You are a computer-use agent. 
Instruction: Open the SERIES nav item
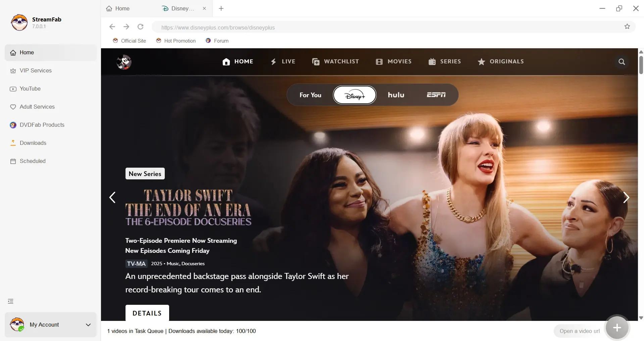pos(445,61)
